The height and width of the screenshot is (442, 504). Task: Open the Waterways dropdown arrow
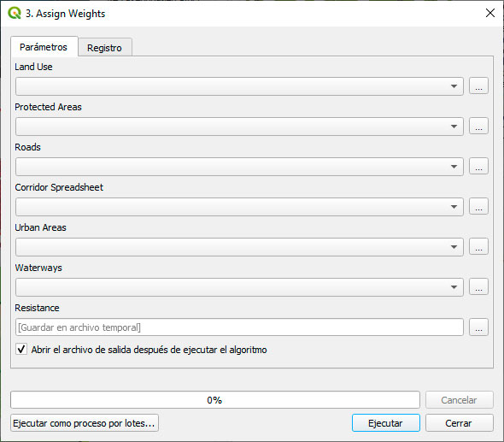click(x=454, y=287)
